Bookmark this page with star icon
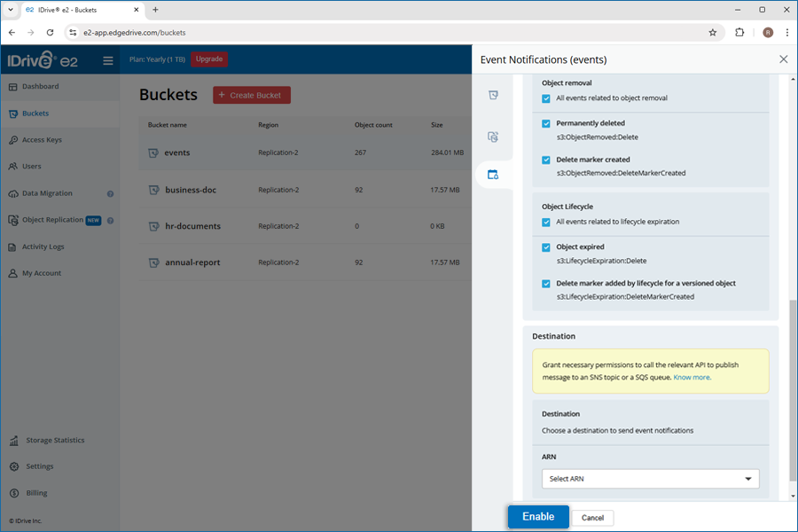The height and width of the screenshot is (532, 798). tap(713, 33)
